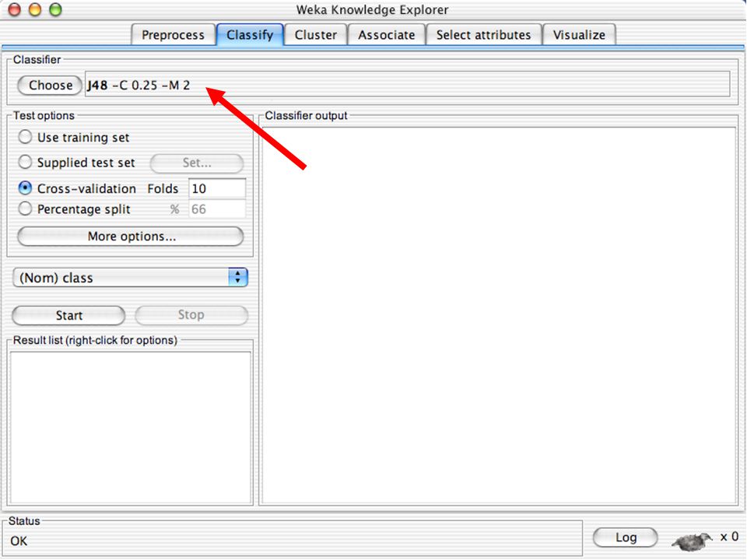
Task: Switch to the Classify tab
Action: 250,35
